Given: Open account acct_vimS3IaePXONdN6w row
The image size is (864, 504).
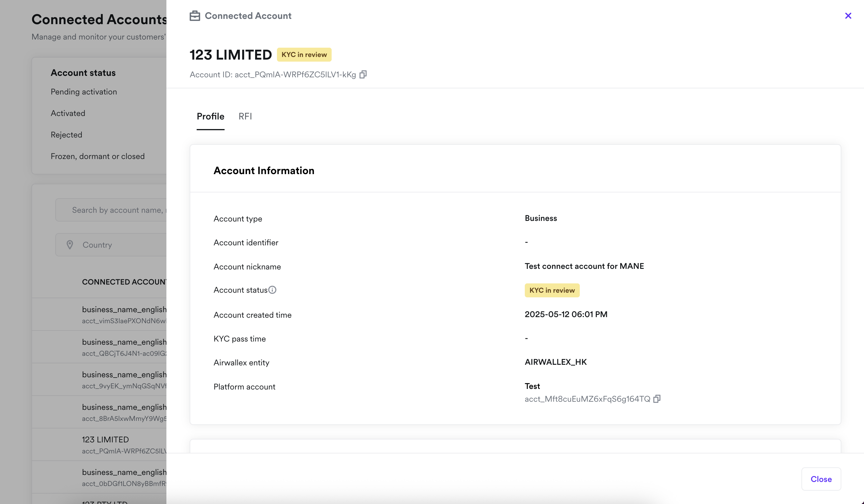Looking at the screenshot, I should click(x=124, y=314).
